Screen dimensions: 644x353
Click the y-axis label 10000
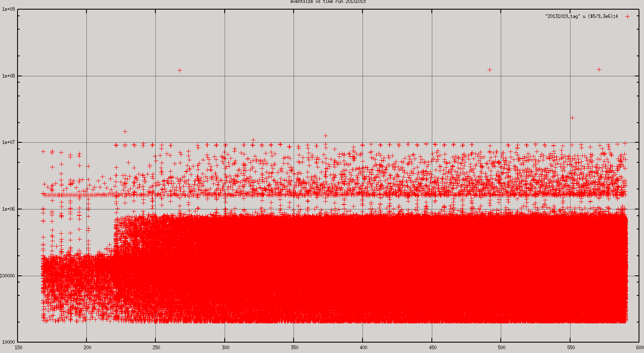pos(9,342)
